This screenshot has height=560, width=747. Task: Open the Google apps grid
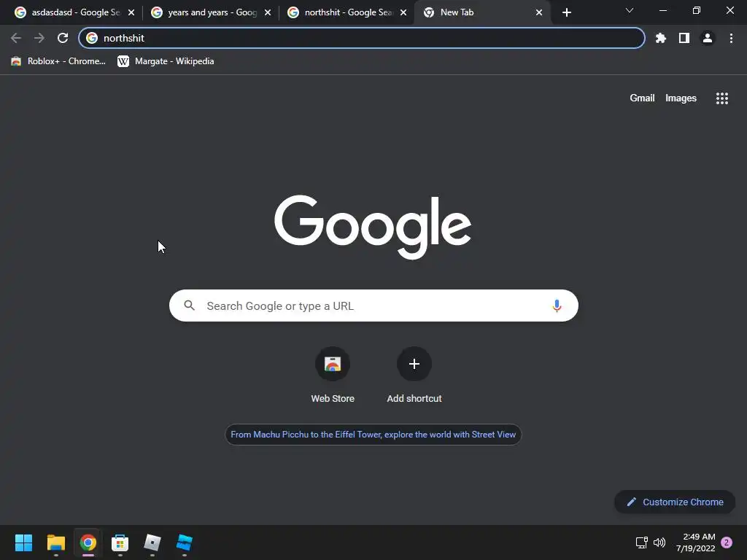pyautogui.click(x=722, y=98)
